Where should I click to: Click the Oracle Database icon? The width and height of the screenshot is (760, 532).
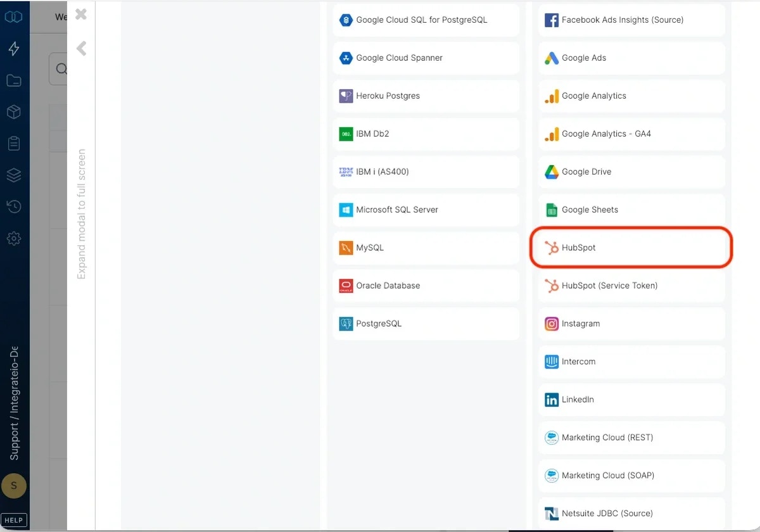[346, 286]
